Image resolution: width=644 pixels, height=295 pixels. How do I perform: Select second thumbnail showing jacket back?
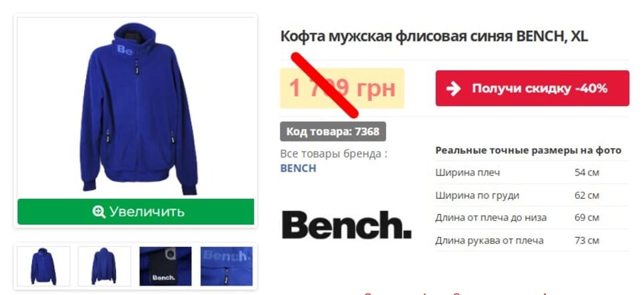tap(104, 266)
